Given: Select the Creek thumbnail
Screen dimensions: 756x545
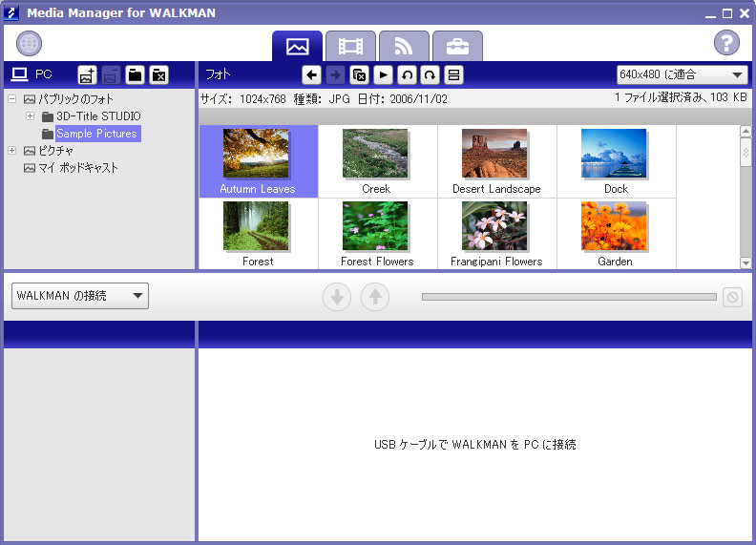Looking at the screenshot, I should pyautogui.click(x=378, y=161).
